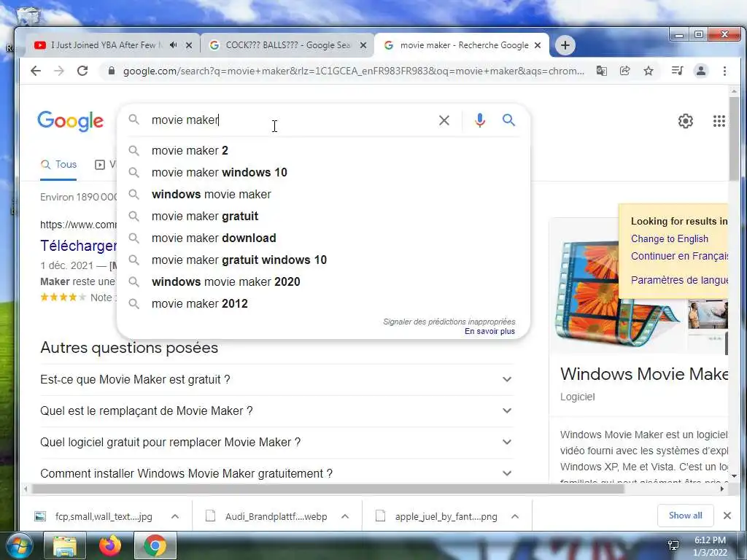Viewport: 747px width, 560px height.
Task: Choose suggestion 'movie maker 2012'
Action: point(323,304)
